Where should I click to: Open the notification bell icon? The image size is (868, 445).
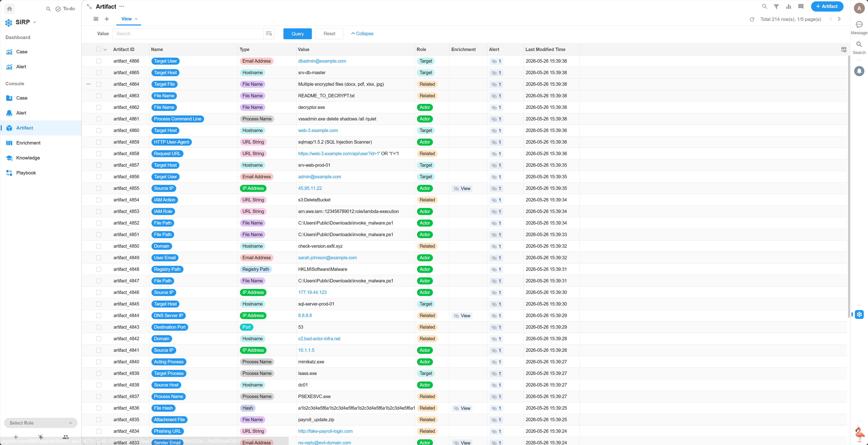pyautogui.click(x=859, y=71)
